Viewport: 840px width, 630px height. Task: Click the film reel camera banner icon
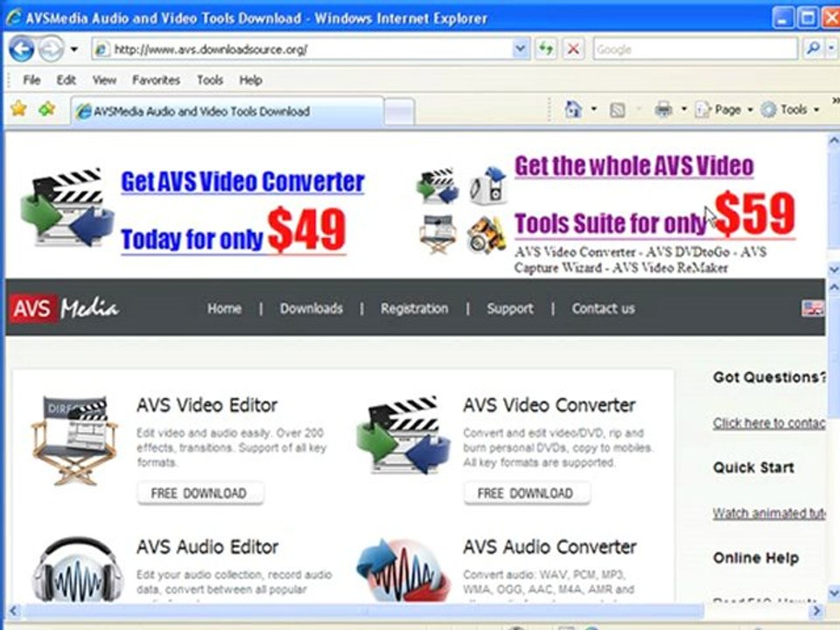tap(486, 234)
